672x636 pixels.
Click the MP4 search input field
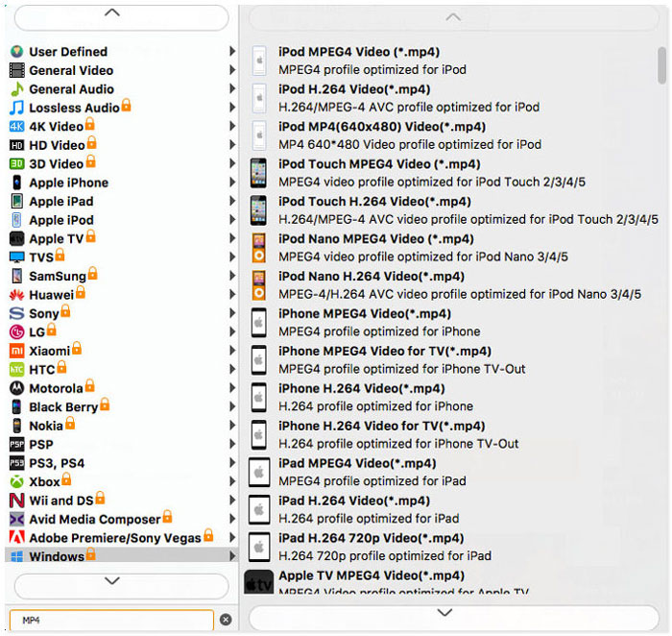pyautogui.click(x=111, y=620)
